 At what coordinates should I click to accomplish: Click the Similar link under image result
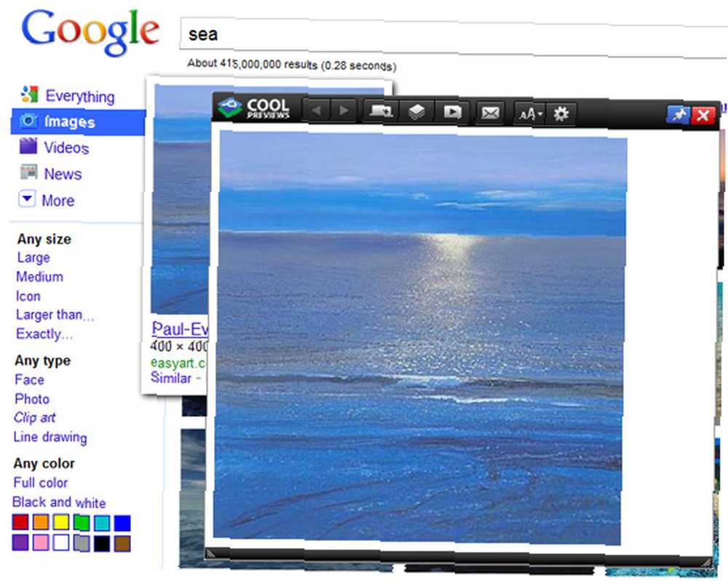click(x=171, y=378)
